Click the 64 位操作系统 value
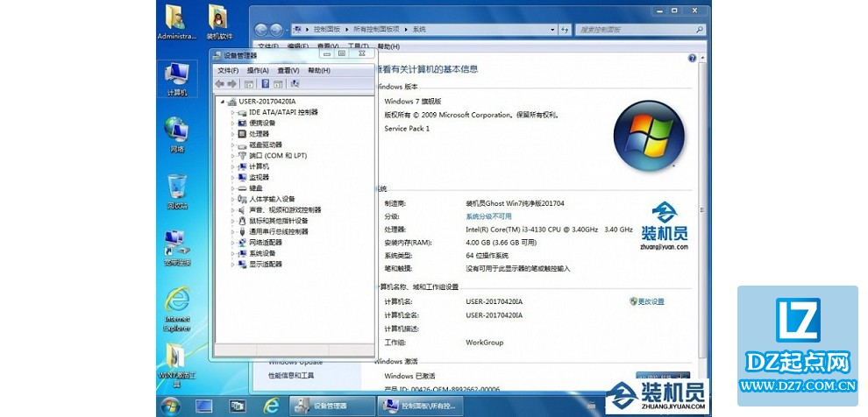 coord(487,256)
